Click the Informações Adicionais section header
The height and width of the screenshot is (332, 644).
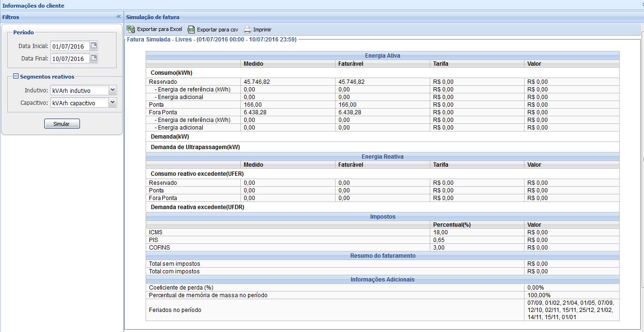click(382, 280)
